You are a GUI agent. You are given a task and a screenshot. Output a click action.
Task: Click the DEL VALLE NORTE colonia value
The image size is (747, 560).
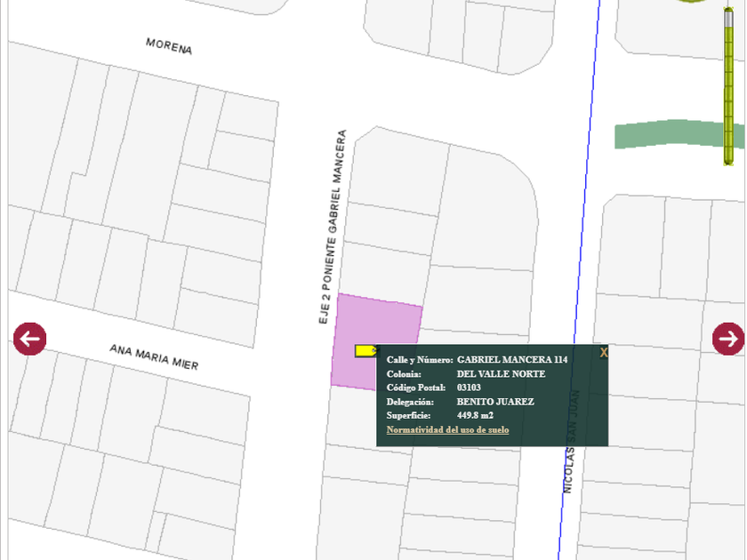pos(501,373)
